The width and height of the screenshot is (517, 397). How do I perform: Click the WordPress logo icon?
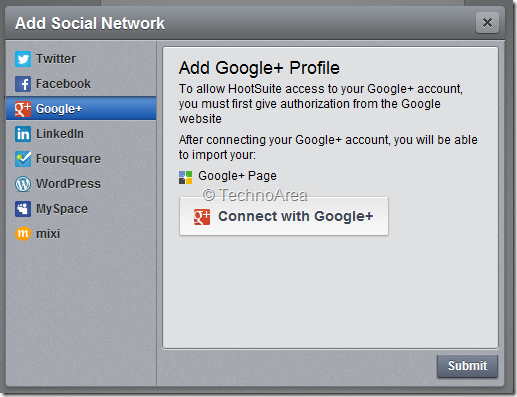tap(23, 184)
